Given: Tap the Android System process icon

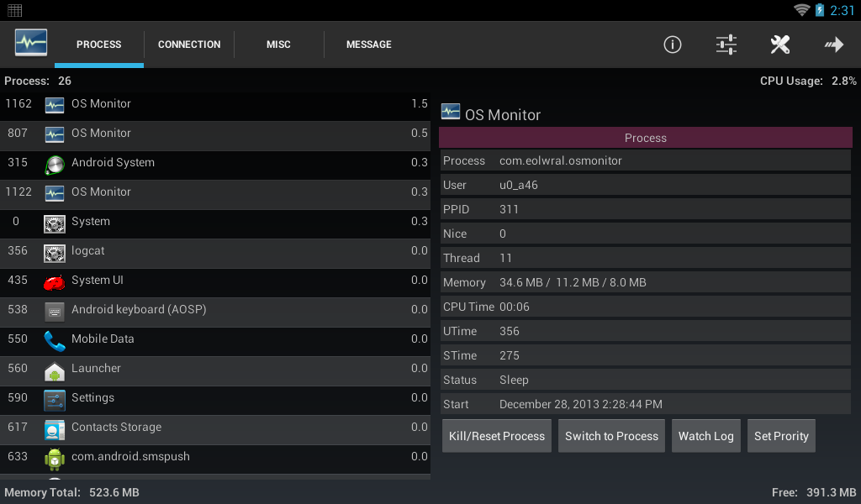Looking at the screenshot, I should 55,165.
